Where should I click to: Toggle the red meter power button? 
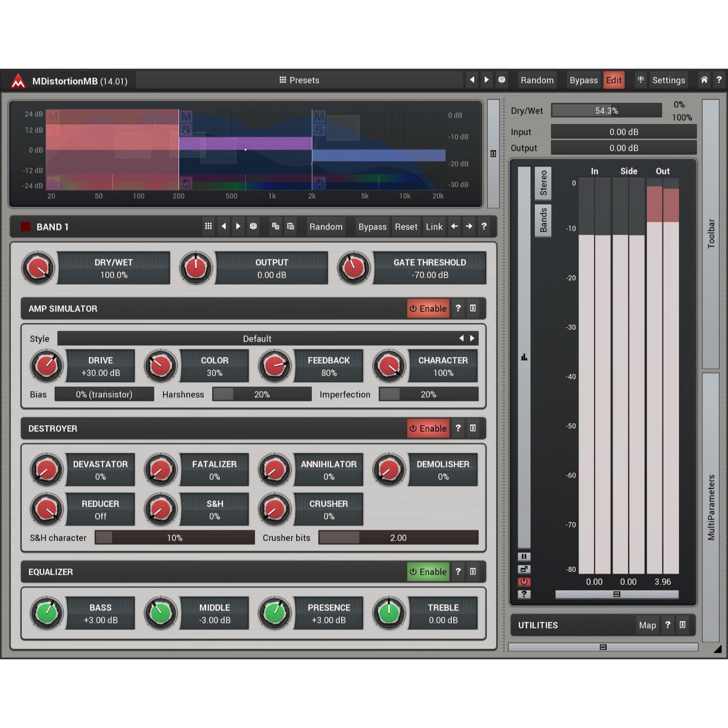524,581
